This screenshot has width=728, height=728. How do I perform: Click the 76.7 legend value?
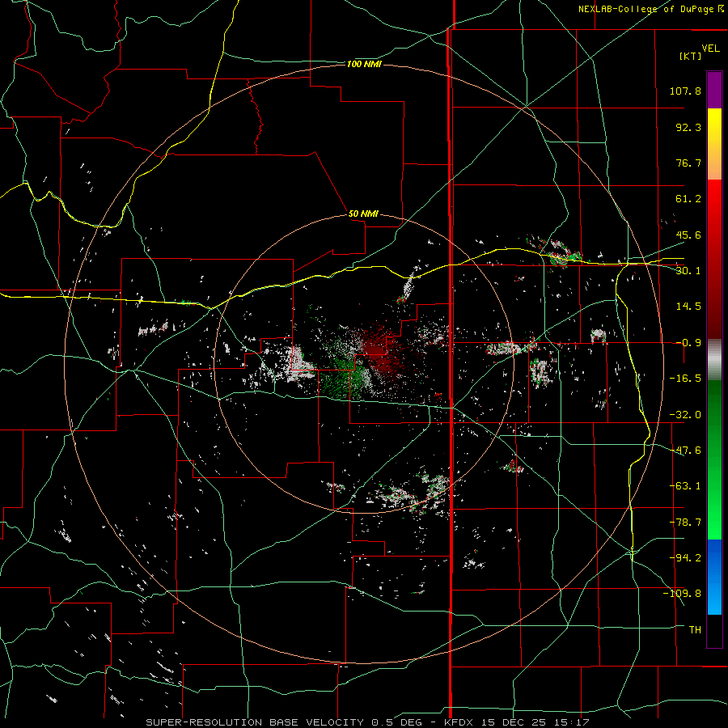click(x=688, y=163)
